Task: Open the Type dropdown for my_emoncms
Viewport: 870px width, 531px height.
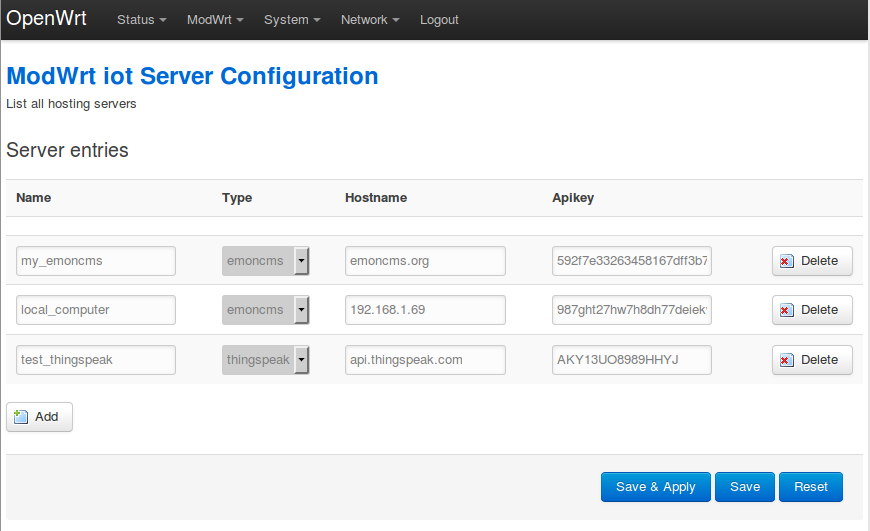Action: (265, 261)
